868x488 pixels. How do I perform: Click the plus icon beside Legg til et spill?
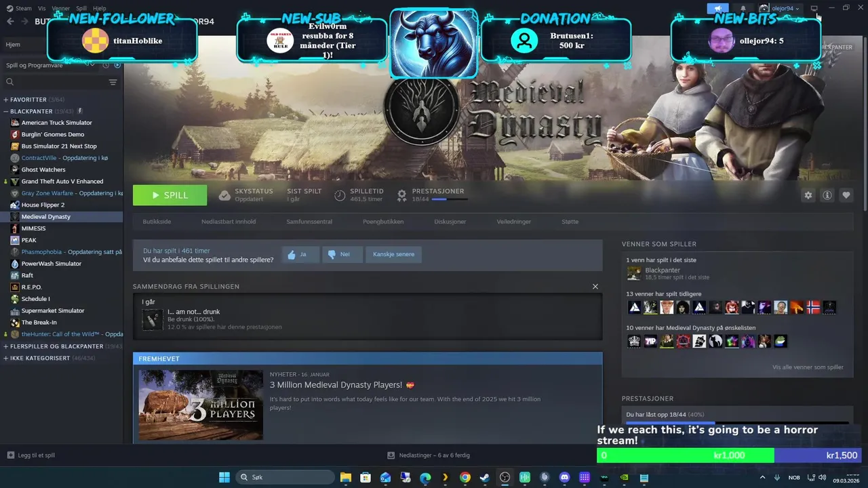(x=10, y=455)
